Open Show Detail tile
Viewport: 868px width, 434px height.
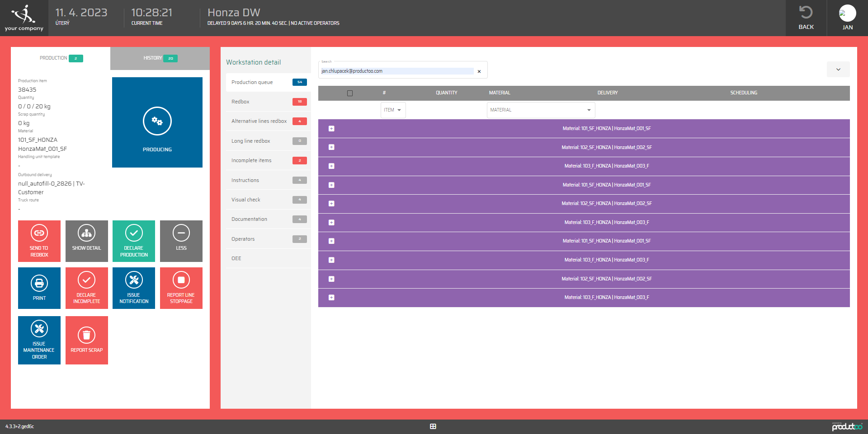click(86, 241)
